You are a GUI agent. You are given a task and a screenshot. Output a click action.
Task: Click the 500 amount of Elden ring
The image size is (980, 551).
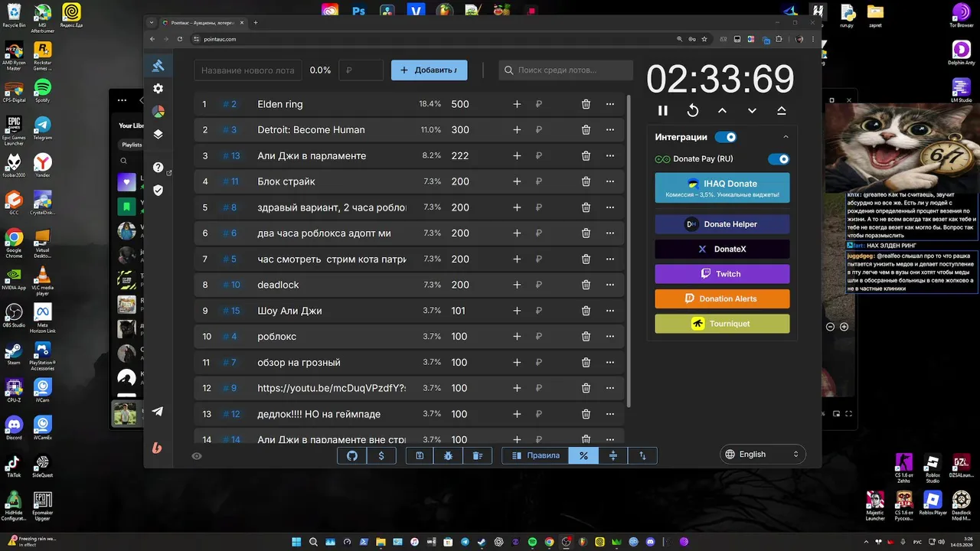[x=460, y=104]
